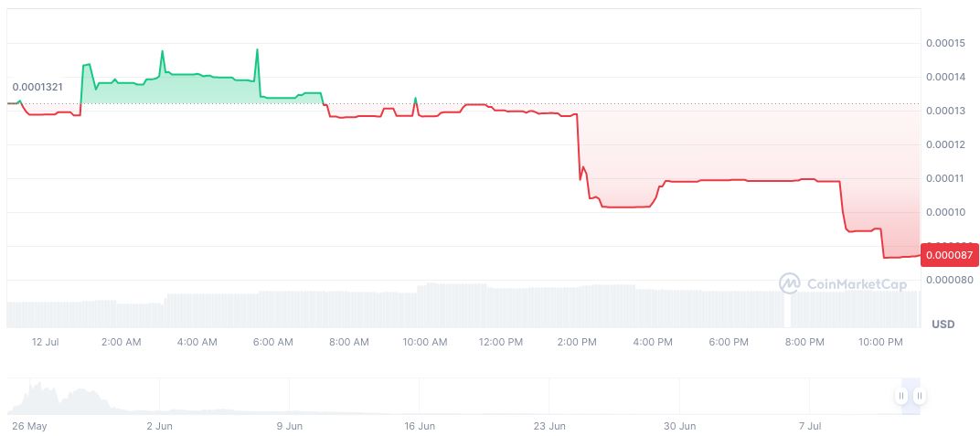The height and width of the screenshot is (436, 980).
Task: Grab the left range selector handle
Action: 901,396
